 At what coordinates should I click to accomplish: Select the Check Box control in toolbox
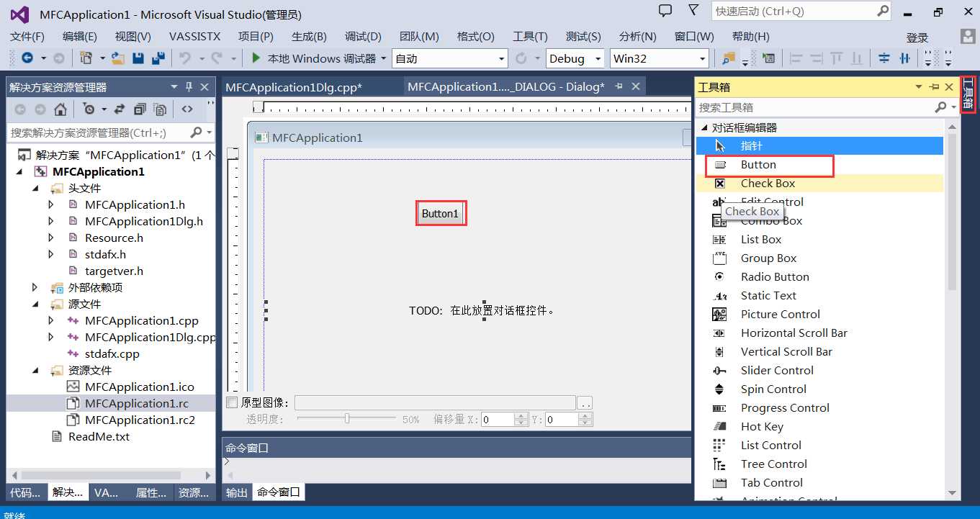tap(819, 184)
